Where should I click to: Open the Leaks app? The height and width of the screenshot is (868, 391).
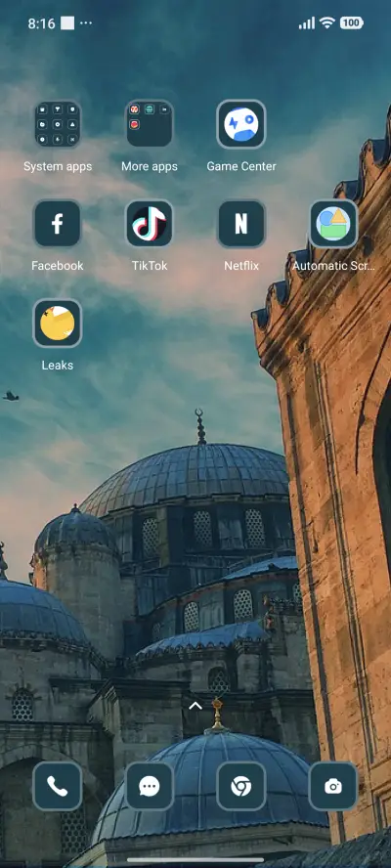tap(58, 324)
